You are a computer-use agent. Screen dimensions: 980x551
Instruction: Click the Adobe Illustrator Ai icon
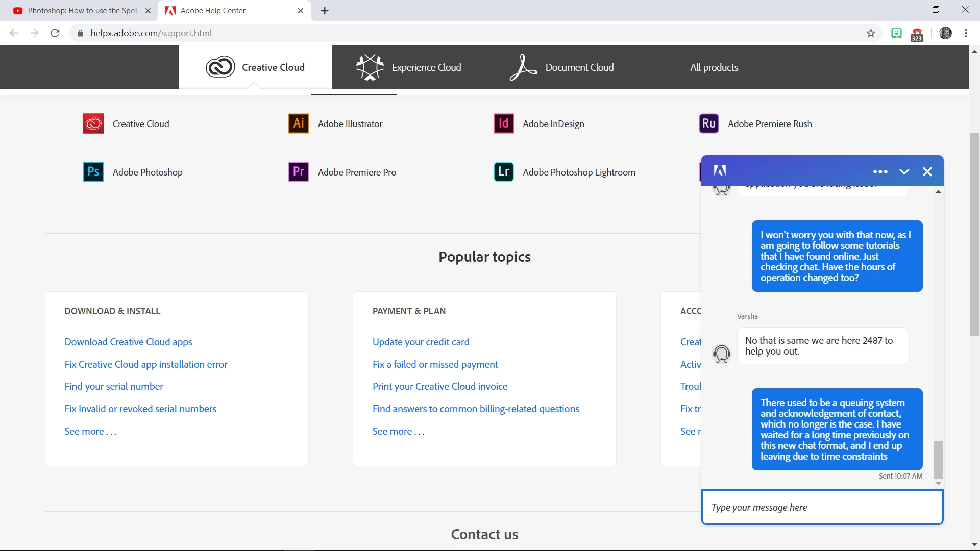[x=299, y=123]
